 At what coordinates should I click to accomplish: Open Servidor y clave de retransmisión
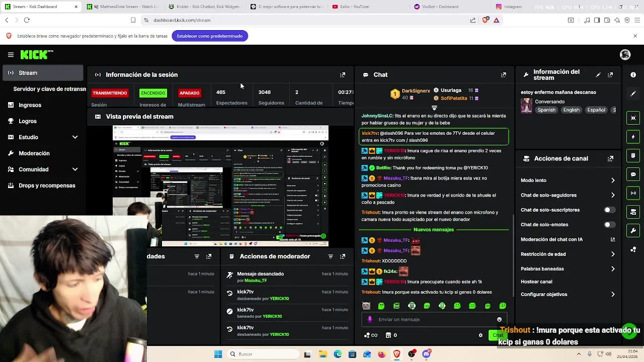point(49,89)
